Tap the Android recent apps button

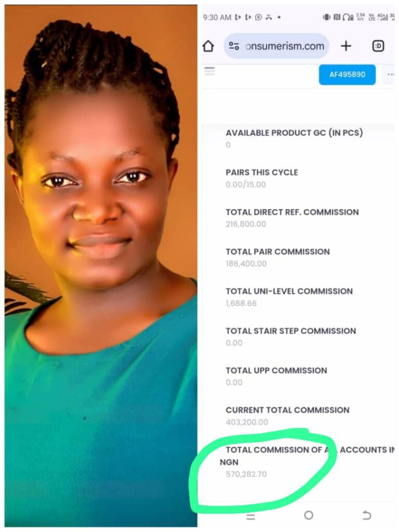(x=251, y=516)
